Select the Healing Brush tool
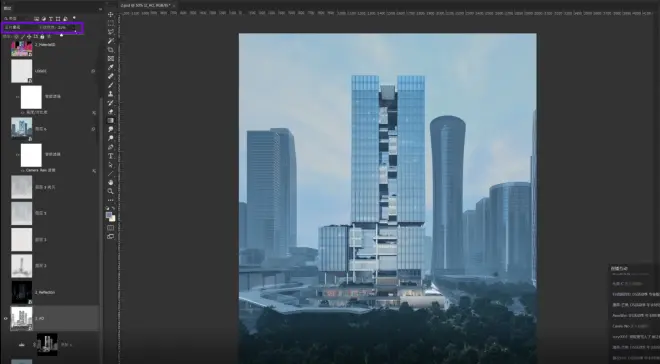Viewport: 660px width, 364px height. tap(111, 76)
